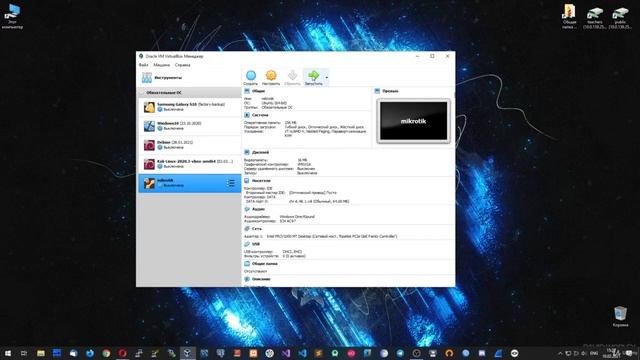
Task: Click the Samsung Galaxy S10 VM icon
Action: tap(149, 107)
